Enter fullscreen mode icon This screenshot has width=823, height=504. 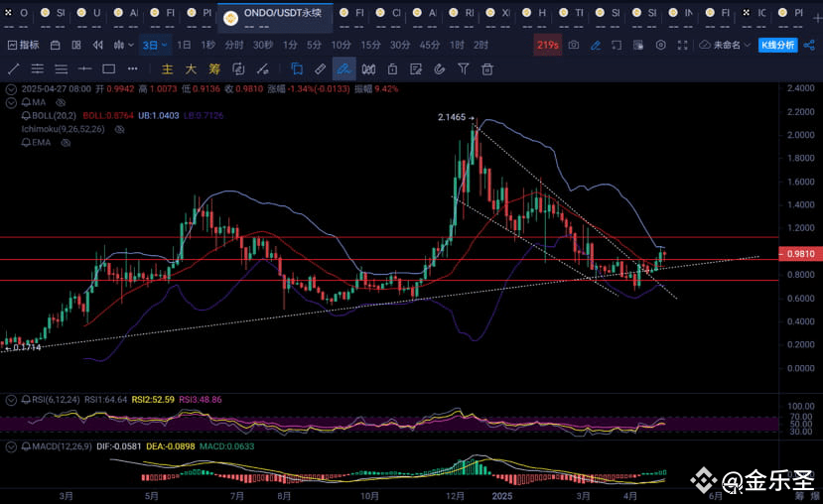click(x=682, y=46)
